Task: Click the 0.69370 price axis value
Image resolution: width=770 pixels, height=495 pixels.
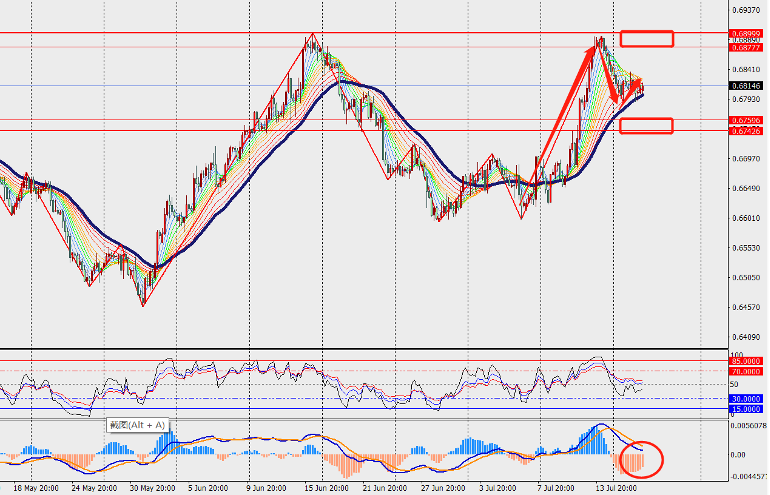Action: click(746, 10)
